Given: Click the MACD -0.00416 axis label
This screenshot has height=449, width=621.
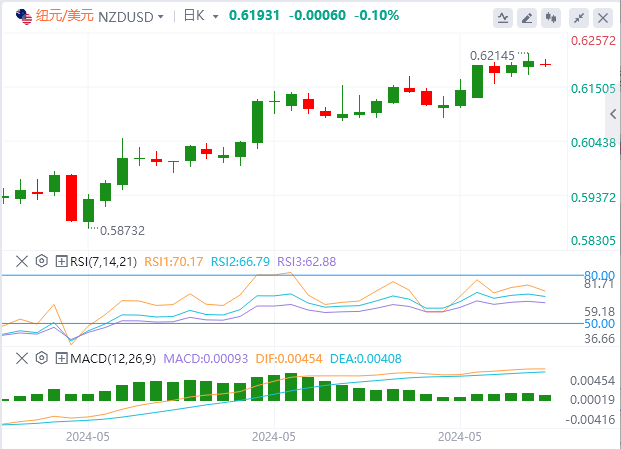Looking at the screenshot, I should click(590, 419).
